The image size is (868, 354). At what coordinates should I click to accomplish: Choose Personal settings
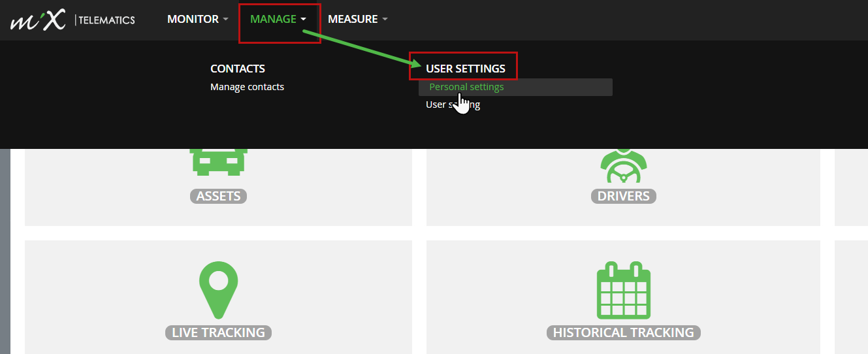[x=515, y=87]
